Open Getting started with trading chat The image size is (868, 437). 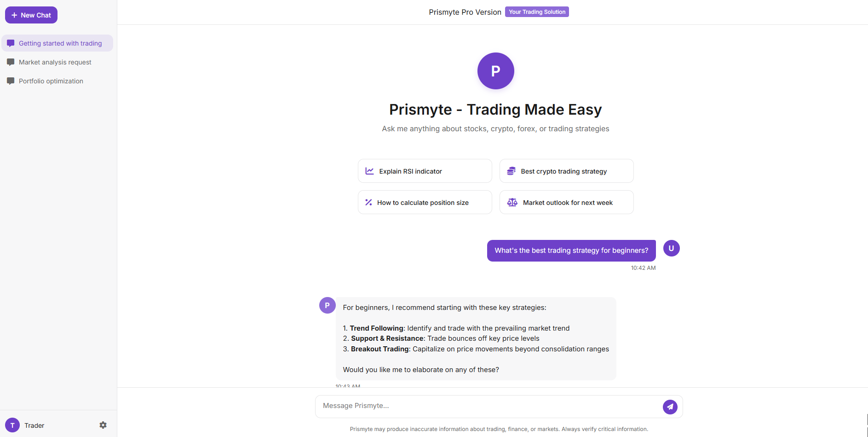pos(57,43)
